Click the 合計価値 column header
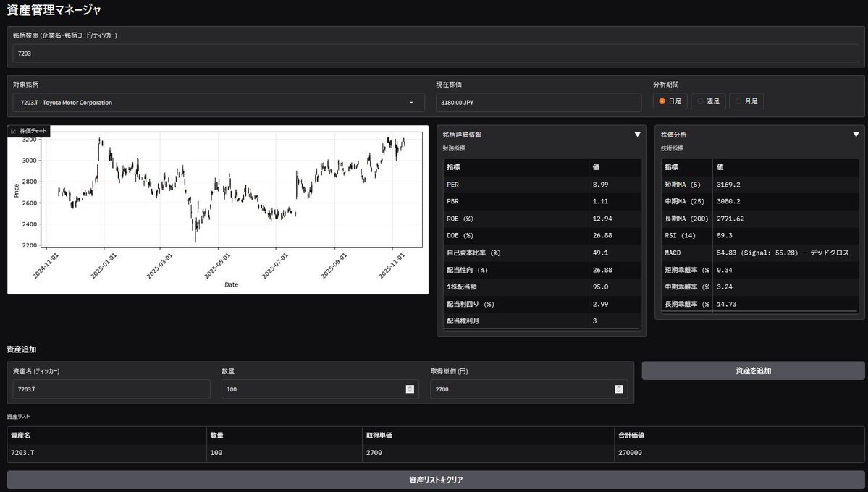The width and height of the screenshot is (868, 492). (738, 436)
